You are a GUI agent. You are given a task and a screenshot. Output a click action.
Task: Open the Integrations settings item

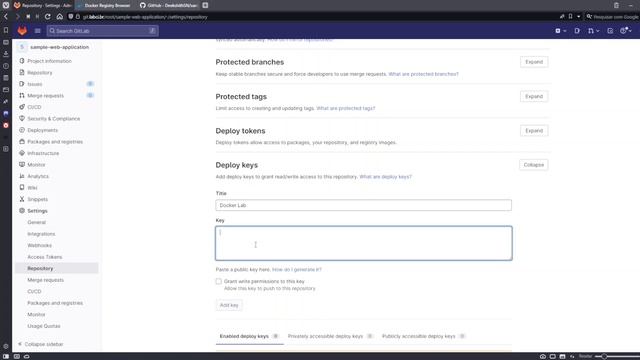point(41,234)
